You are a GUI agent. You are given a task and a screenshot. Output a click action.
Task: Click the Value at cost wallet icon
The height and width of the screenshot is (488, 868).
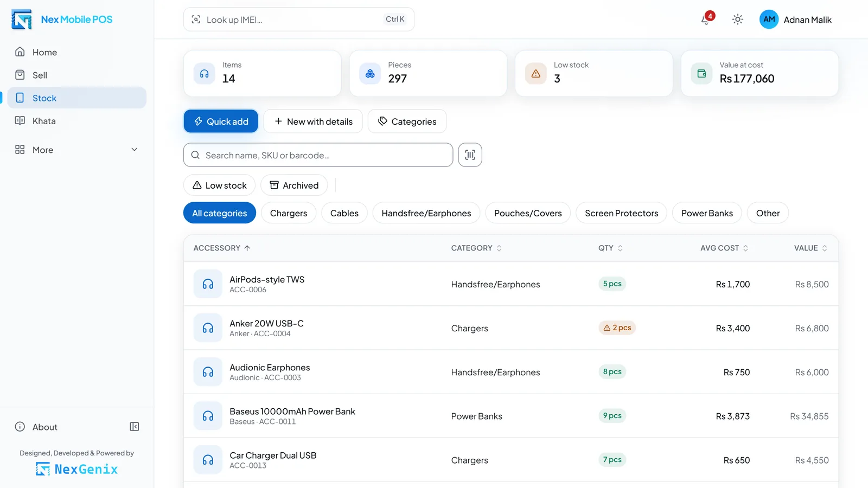point(701,74)
